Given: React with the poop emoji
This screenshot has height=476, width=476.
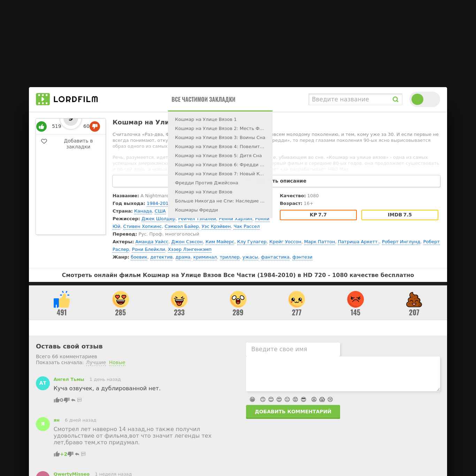Looking at the screenshot, I should 414,299.
